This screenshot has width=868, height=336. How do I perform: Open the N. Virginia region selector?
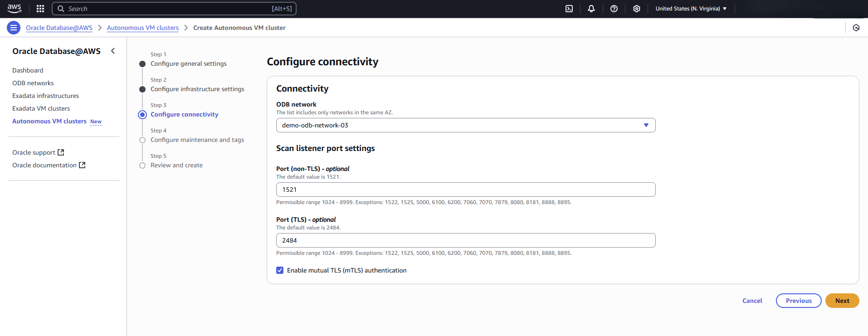click(691, 9)
